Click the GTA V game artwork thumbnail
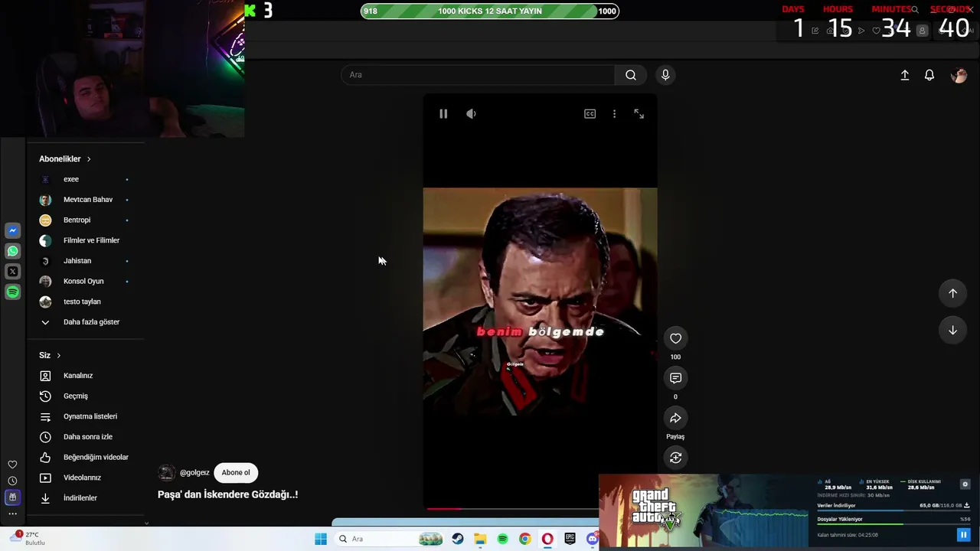Image resolution: width=980 pixels, height=551 pixels. click(703, 510)
